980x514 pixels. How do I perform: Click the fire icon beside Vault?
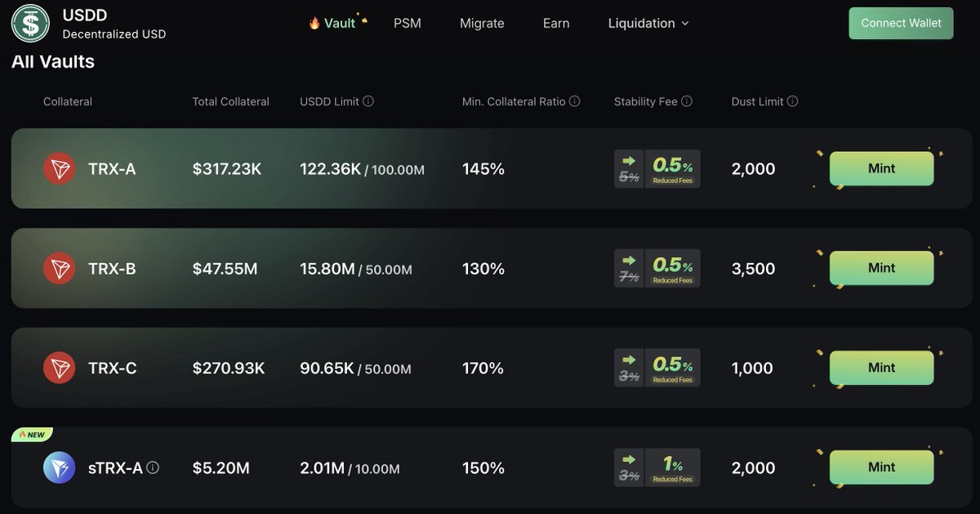(314, 23)
